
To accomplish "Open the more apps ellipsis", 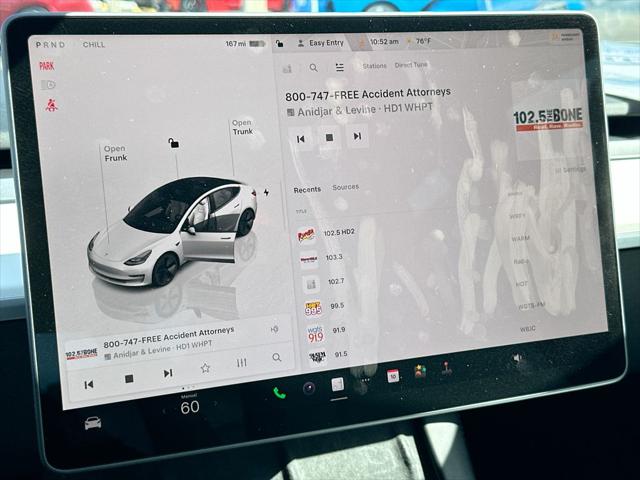I will coord(365,380).
